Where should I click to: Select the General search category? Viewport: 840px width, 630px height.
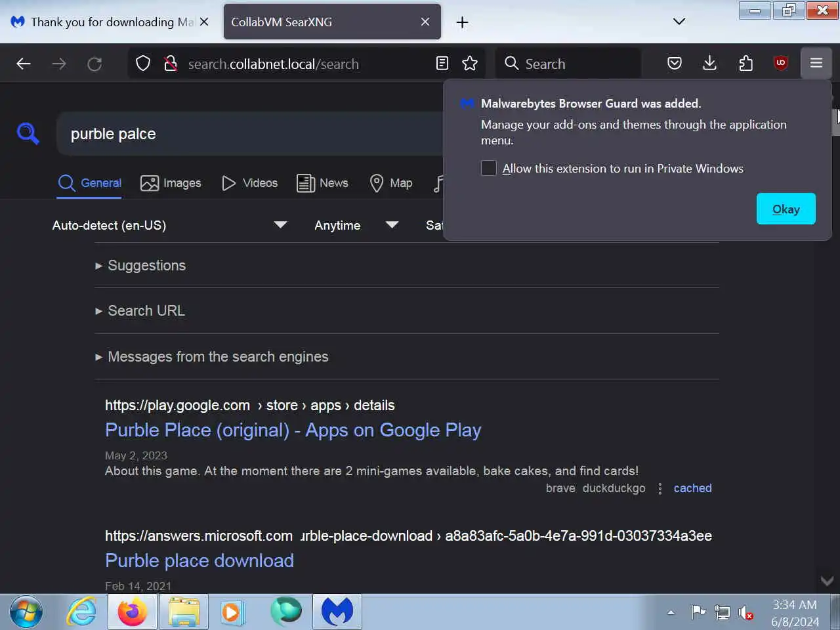click(x=90, y=183)
